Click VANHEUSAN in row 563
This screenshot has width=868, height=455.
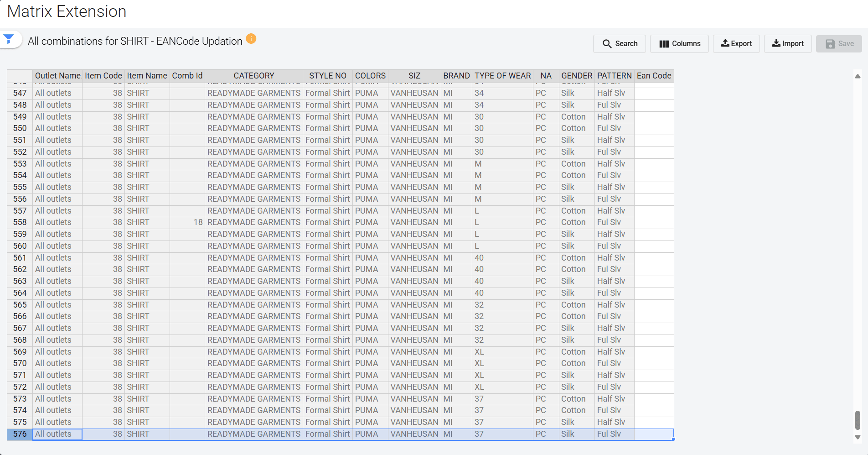point(414,281)
